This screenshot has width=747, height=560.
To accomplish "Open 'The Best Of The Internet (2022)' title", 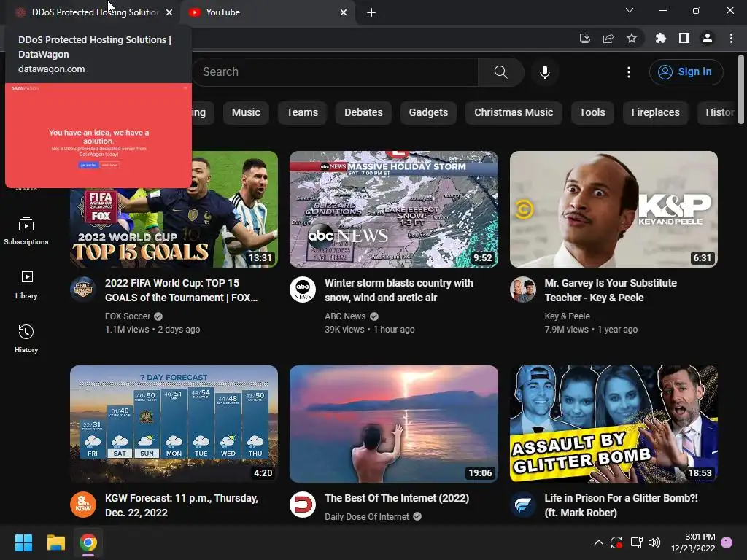I will pyautogui.click(x=397, y=498).
